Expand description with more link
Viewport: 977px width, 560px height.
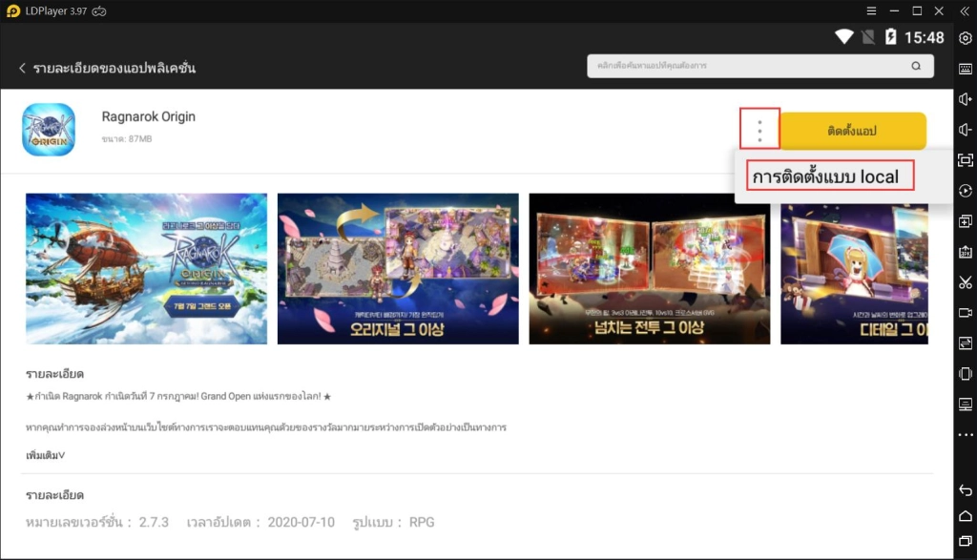(46, 455)
